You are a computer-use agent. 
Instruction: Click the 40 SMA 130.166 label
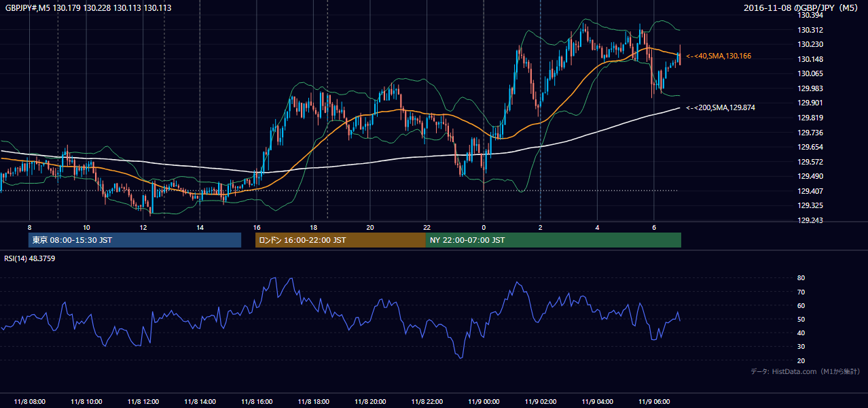coord(719,56)
